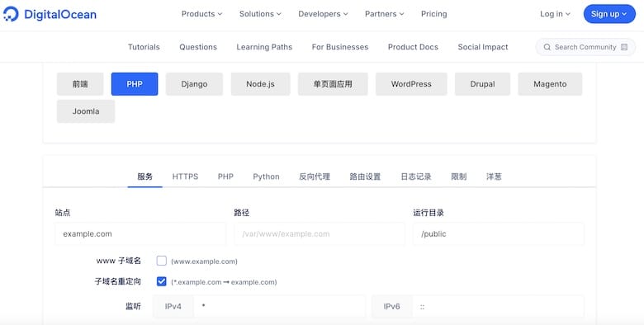Focus the Search Community field
644x325 pixels.
585,47
